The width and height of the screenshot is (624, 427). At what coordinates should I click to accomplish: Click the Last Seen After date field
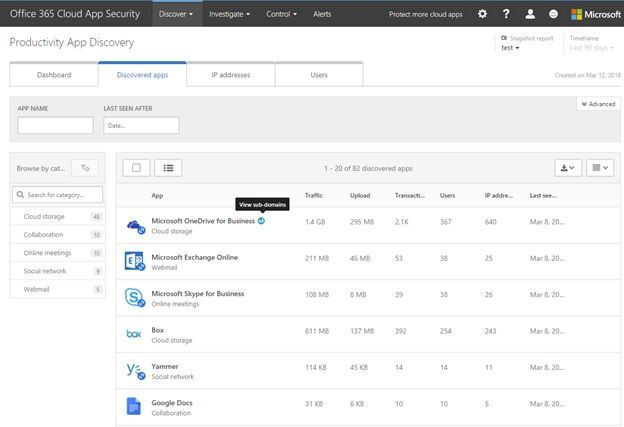click(x=141, y=125)
